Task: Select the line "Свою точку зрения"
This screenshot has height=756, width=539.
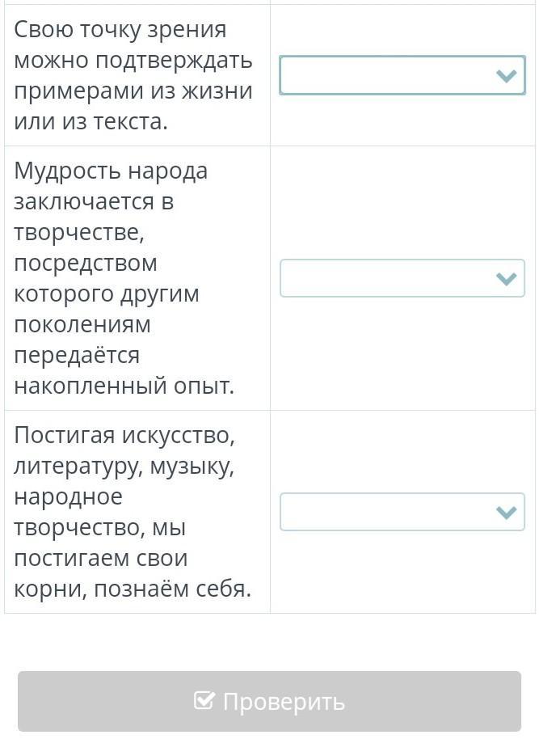Action: point(120,30)
